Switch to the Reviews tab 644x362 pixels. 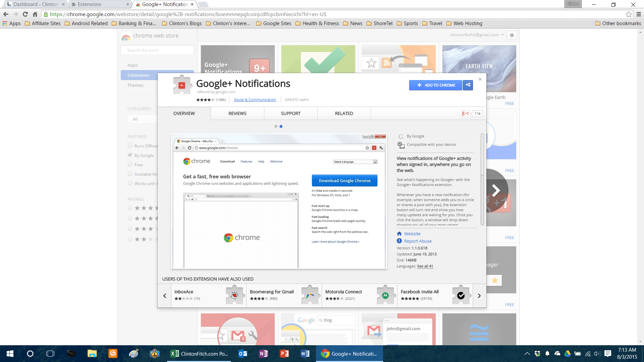tap(237, 114)
